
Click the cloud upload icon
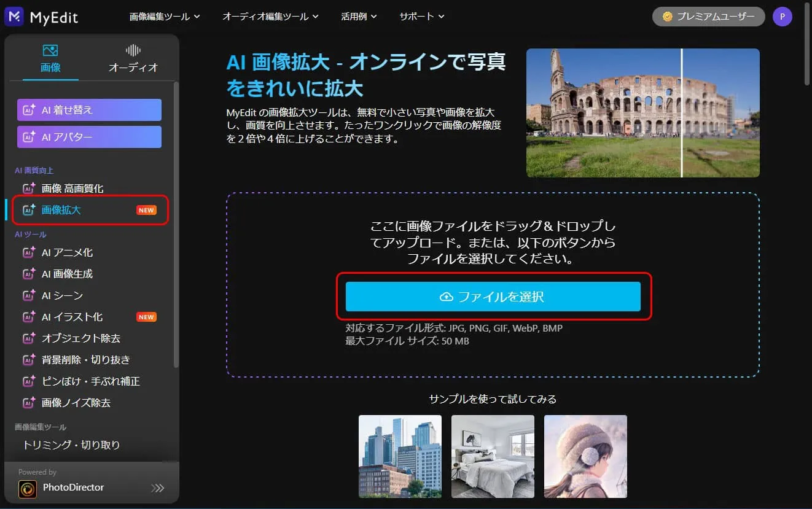point(447,297)
